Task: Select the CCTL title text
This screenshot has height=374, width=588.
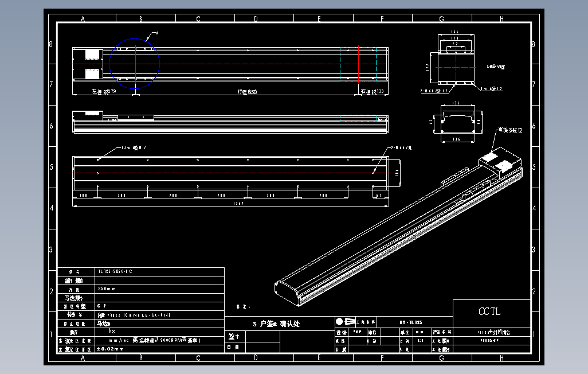Action: pyautogui.click(x=489, y=311)
